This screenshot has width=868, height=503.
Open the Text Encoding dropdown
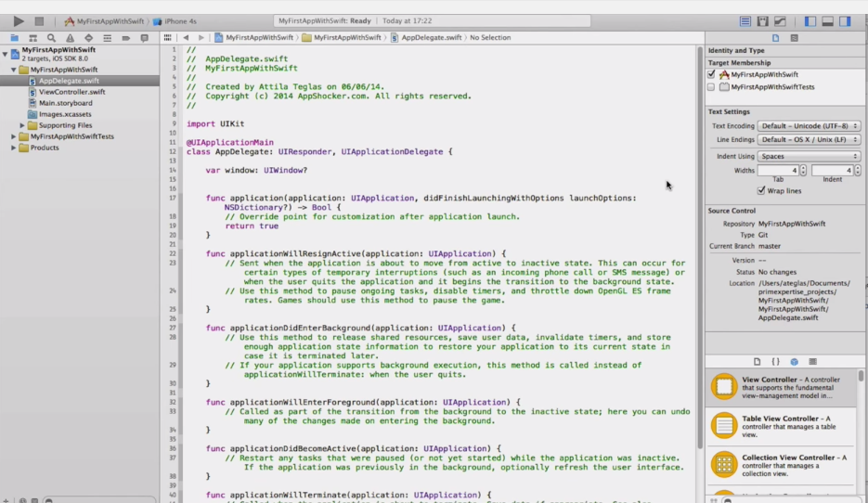809,125
